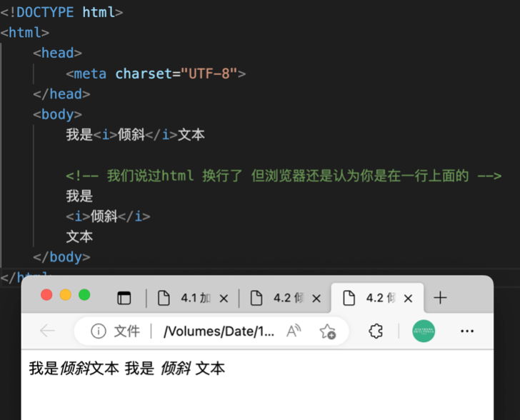Click the meta charset line in editor
Image resolution: width=520 pixels, height=420 pixels.
point(156,74)
